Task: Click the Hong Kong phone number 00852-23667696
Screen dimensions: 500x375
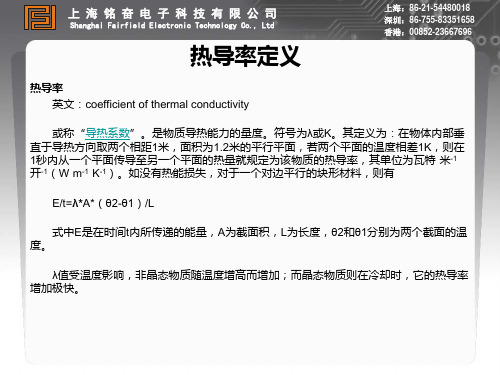Action: (440, 32)
